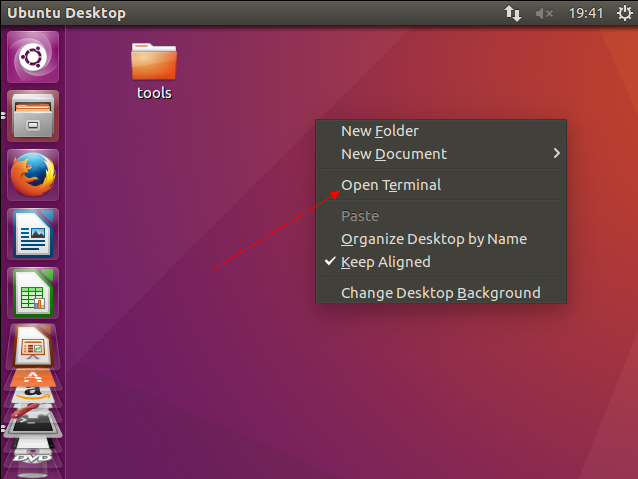Launch LibreOffice Calc spreadsheet
638x479 pixels.
tap(33, 293)
